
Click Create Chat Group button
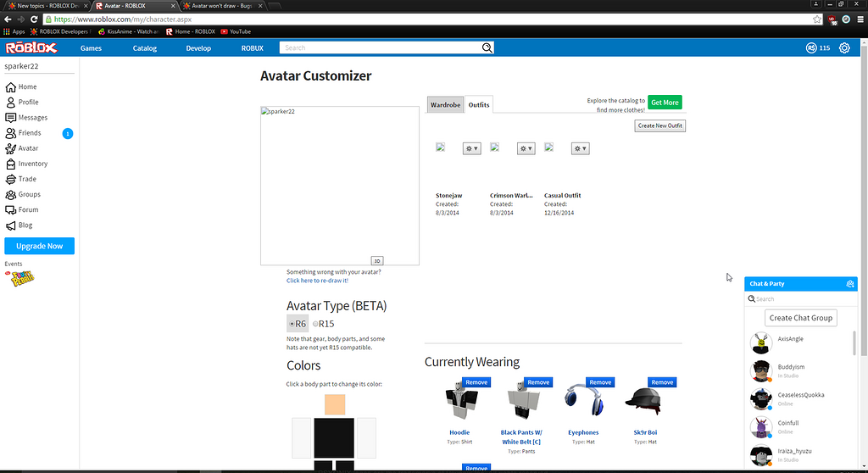tap(800, 318)
